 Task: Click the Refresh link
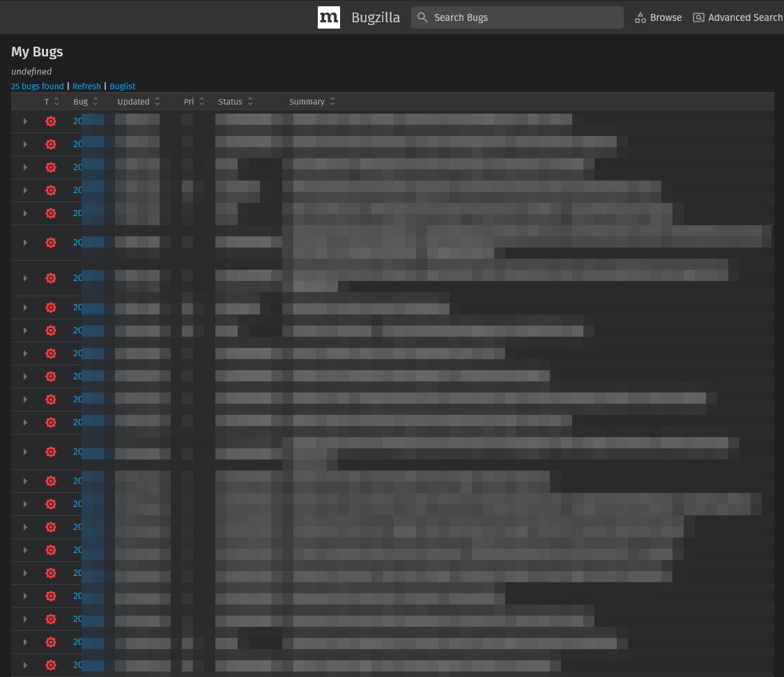pyautogui.click(x=86, y=86)
